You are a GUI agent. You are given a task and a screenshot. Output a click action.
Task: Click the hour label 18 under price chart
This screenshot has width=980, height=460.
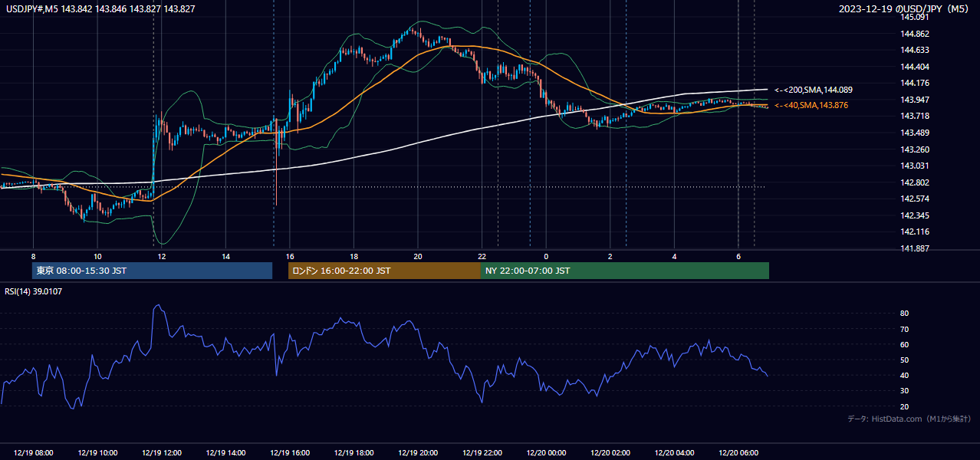point(354,256)
